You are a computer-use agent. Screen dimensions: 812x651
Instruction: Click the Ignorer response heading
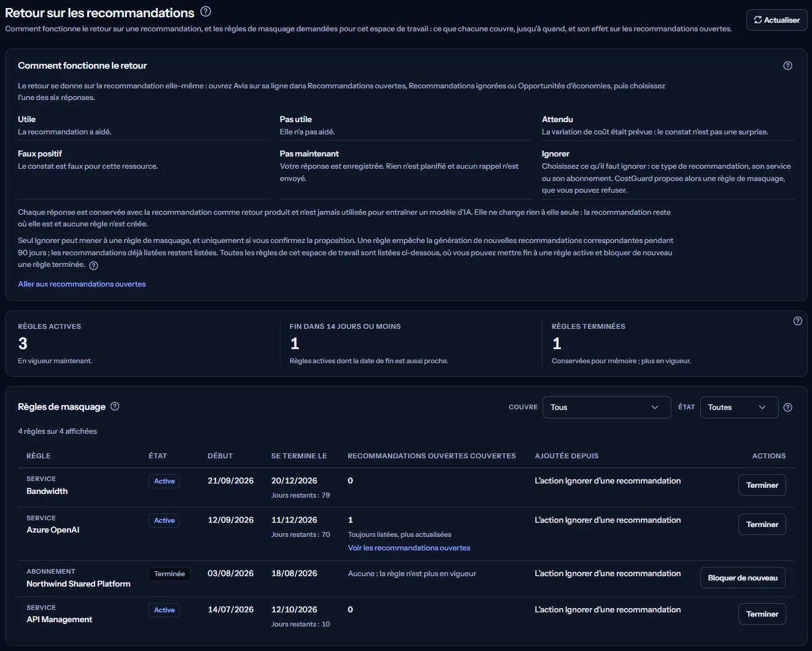click(555, 154)
